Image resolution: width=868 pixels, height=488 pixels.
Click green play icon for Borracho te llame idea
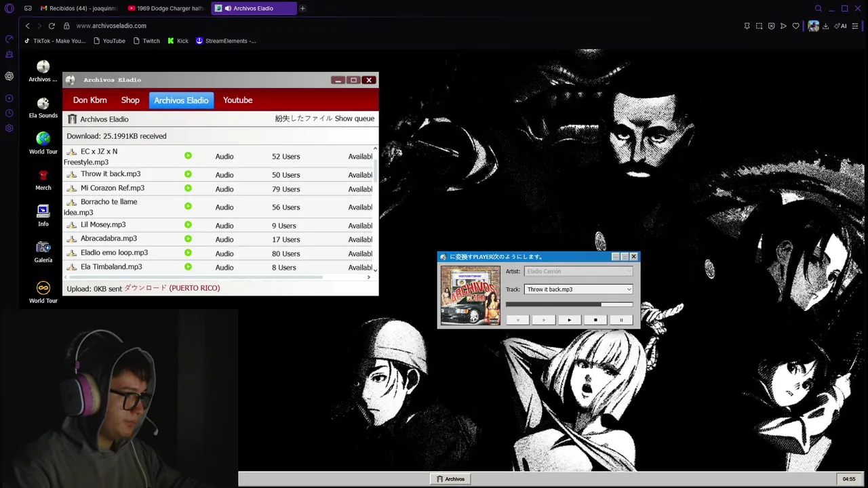188,206
